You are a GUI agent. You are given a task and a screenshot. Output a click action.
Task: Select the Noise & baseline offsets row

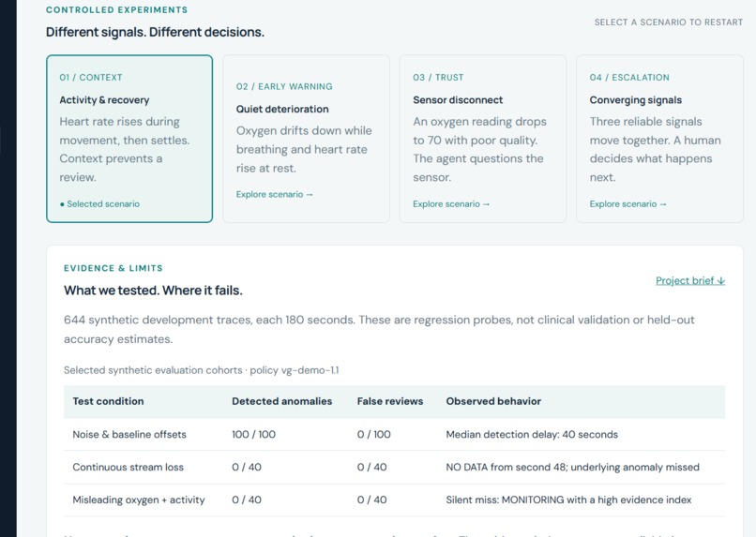click(x=394, y=435)
